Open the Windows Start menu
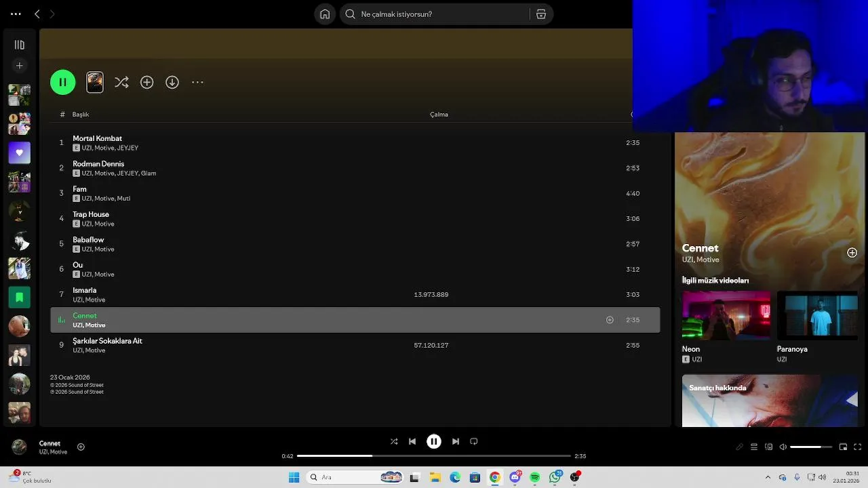The image size is (868, 488). pyautogui.click(x=294, y=477)
